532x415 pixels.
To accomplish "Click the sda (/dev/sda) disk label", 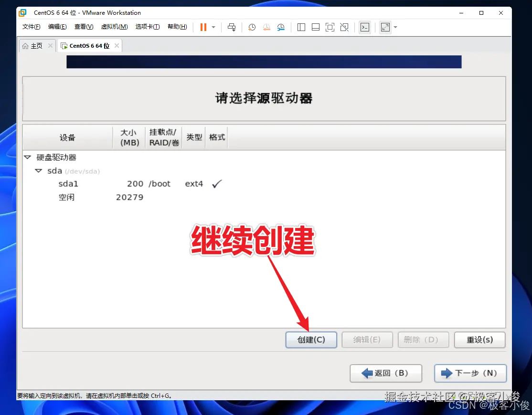I will pyautogui.click(x=74, y=171).
